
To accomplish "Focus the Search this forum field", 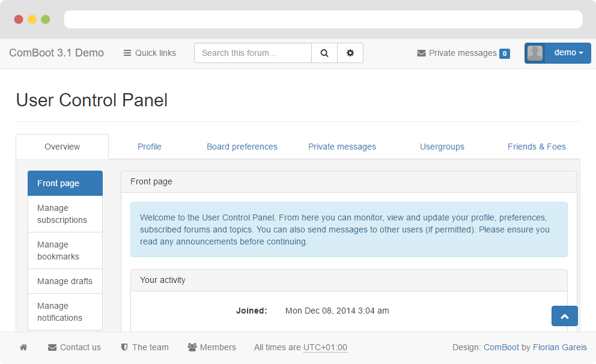I will 253,53.
